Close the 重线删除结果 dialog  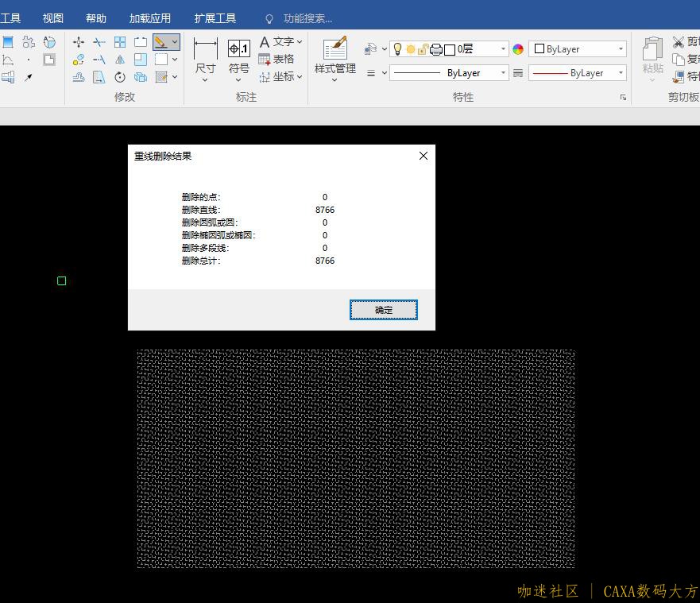click(423, 156)
